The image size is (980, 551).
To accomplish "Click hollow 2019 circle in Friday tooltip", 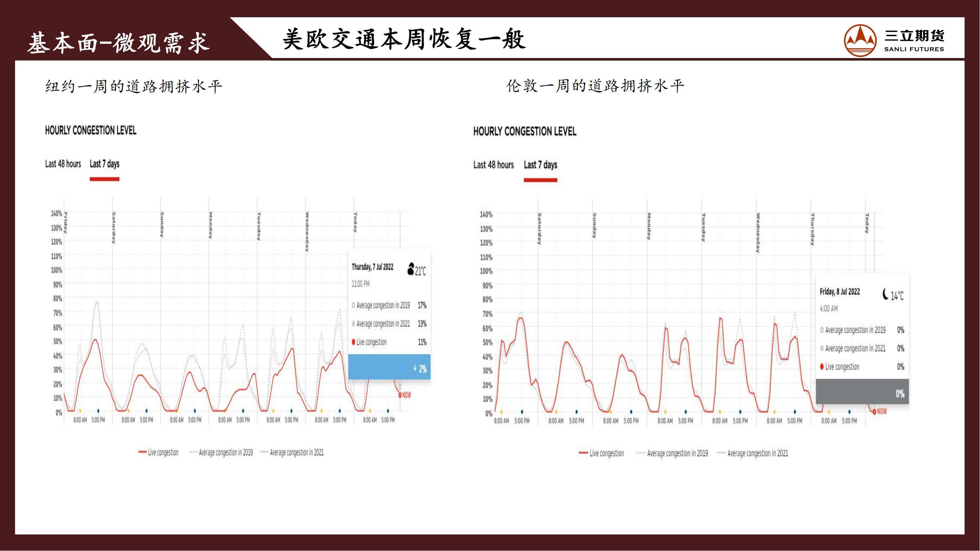I will (822, 330).
